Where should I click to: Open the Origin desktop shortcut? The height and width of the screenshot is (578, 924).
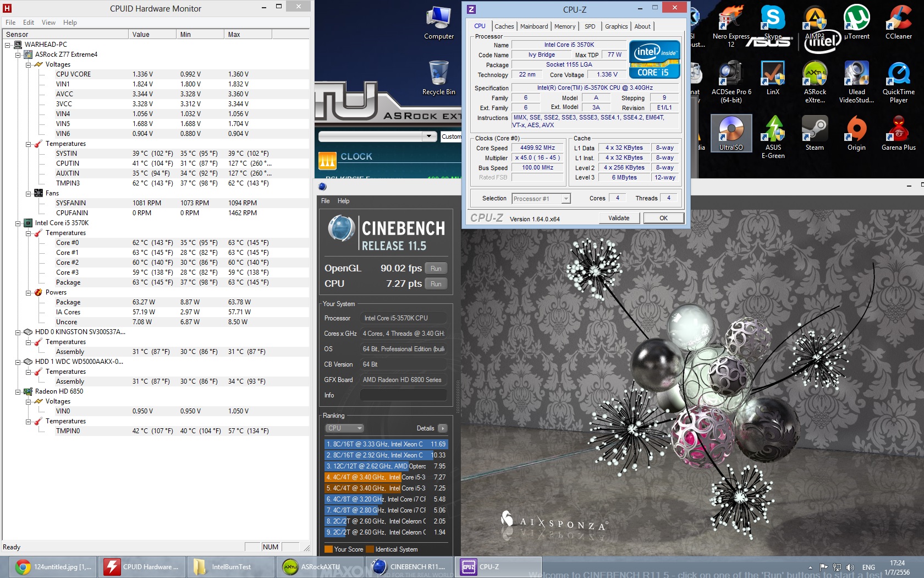coord(856,133)
